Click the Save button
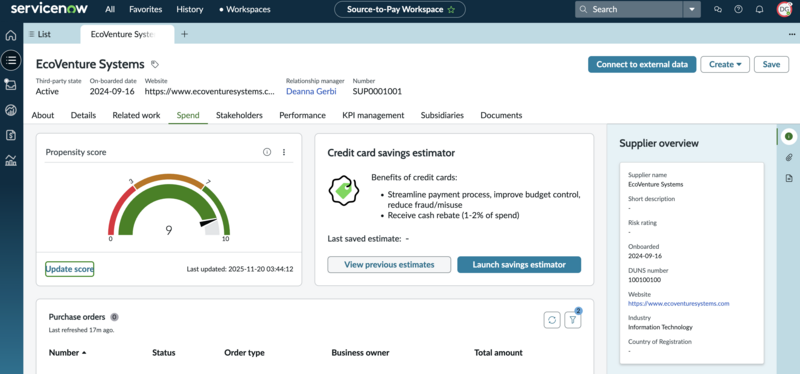The height and width of the screenshot is (374, 800). [771, 64]
